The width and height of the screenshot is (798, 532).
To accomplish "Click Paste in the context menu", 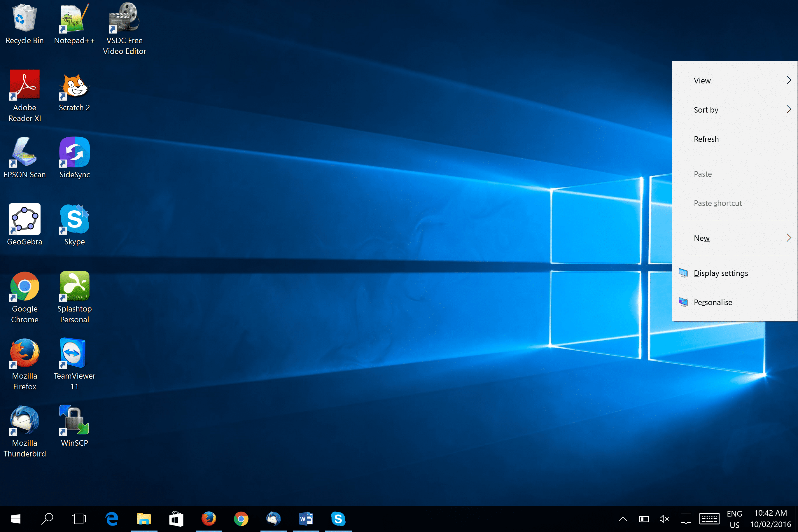I will pyautogui.click(x=734, y=174).
